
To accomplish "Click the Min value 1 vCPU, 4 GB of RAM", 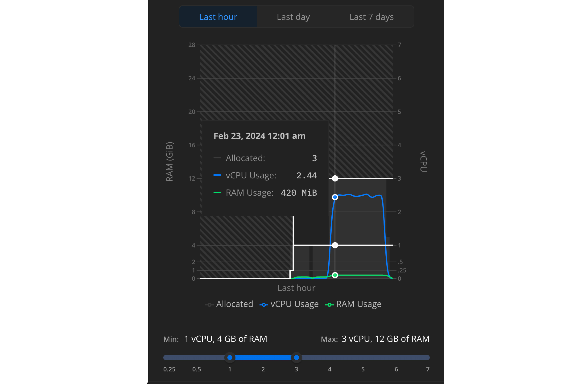I will (x=226, y=339).
